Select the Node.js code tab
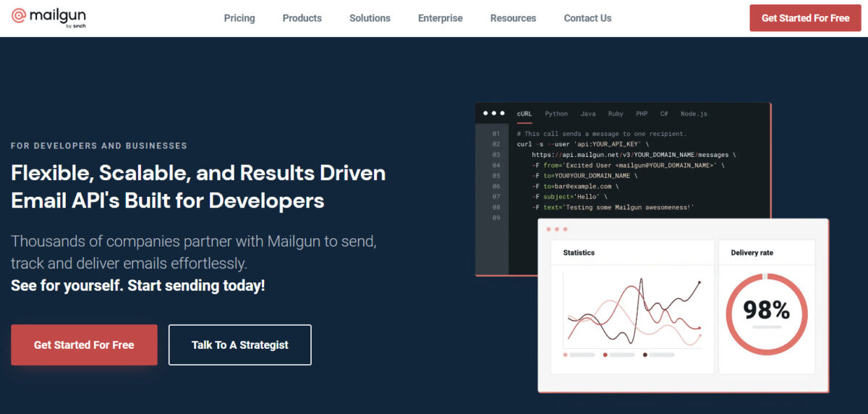 point(694,114)
